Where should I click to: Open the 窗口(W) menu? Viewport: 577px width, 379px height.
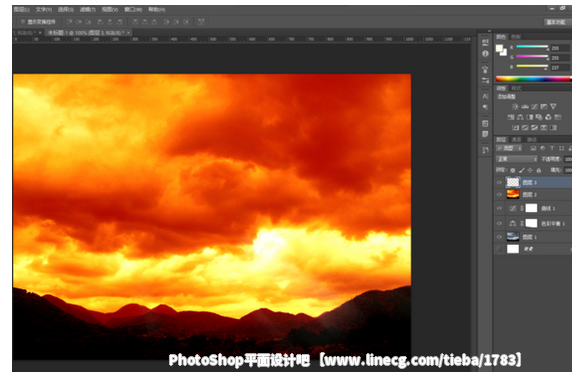pos(133,9)
